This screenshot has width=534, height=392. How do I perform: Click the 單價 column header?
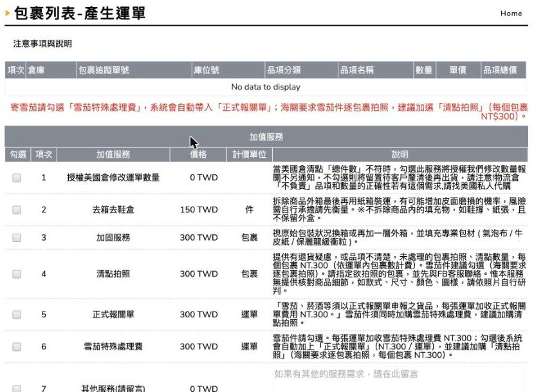click(x=458, y=70)
